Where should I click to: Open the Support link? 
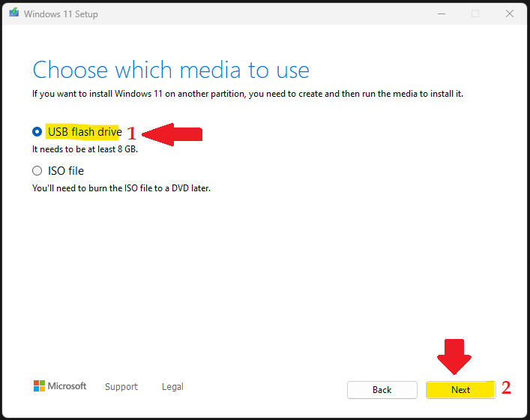(x=121, y=386)
